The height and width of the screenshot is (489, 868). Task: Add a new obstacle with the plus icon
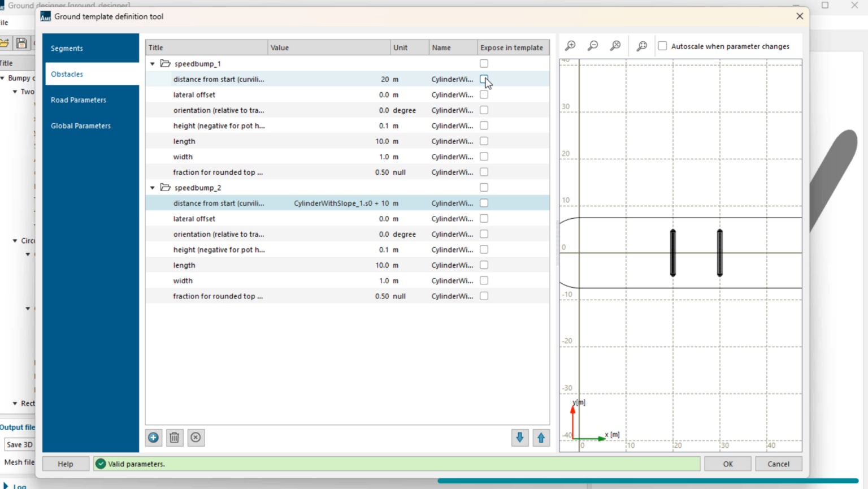[153, 438]
